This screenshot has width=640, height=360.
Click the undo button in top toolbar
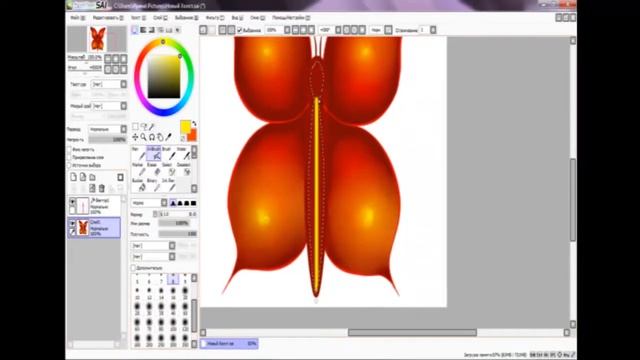(203, 30)
